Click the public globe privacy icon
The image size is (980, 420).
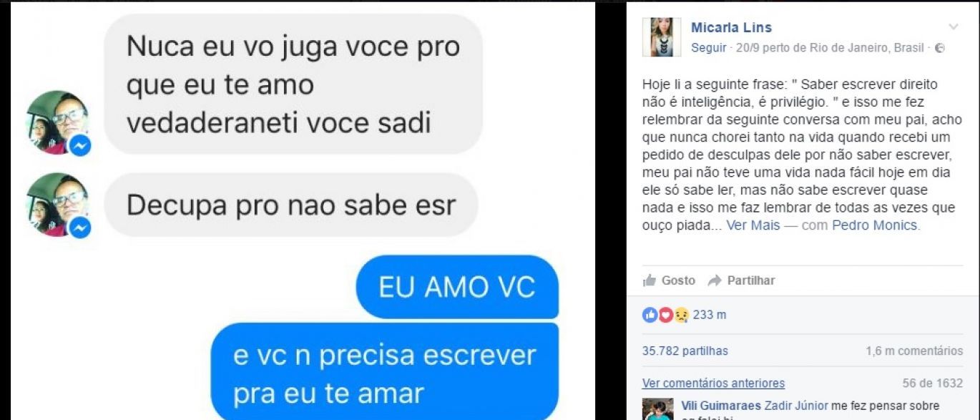(x=940, y=49)
